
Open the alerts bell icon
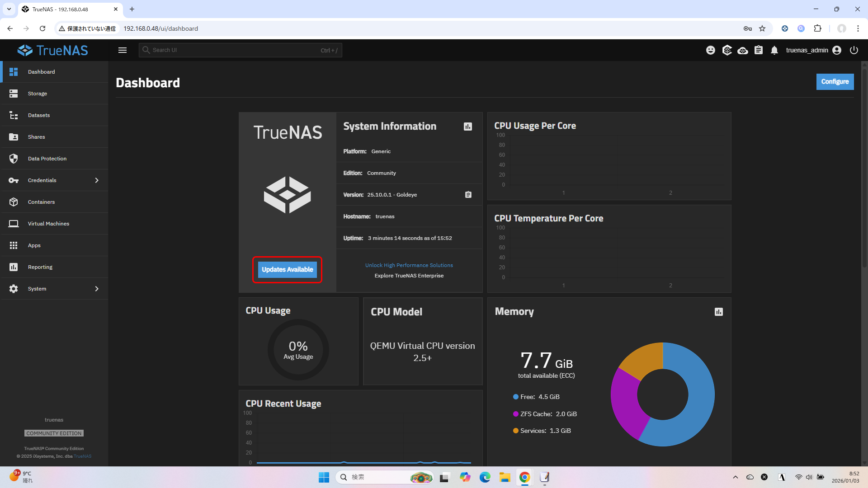[774, 50]
